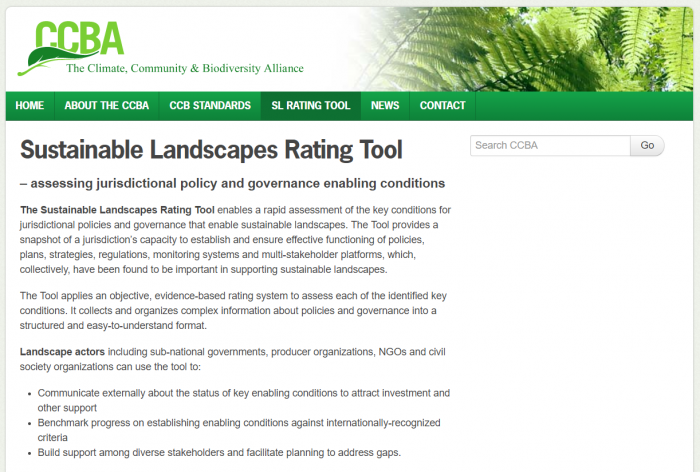Select the SL RATING TOOL tab
Screen dimensions: 700x472
point(311,106)
